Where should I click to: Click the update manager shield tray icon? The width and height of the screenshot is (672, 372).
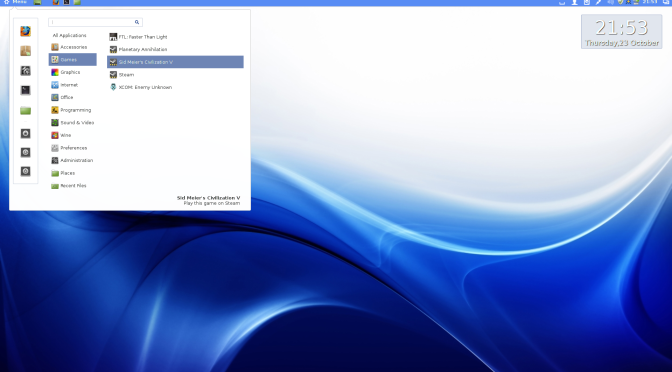[620, 2]
